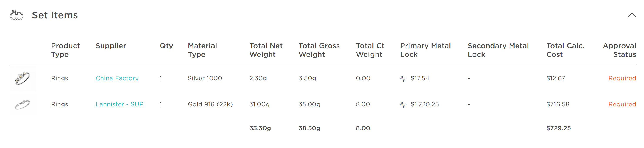
Task: Click the Supplier column header
Action: 111,46
